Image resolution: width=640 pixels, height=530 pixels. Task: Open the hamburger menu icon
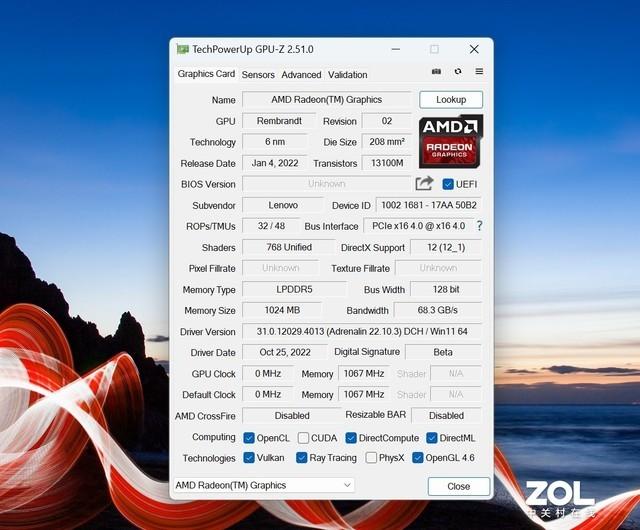point(479,71)
